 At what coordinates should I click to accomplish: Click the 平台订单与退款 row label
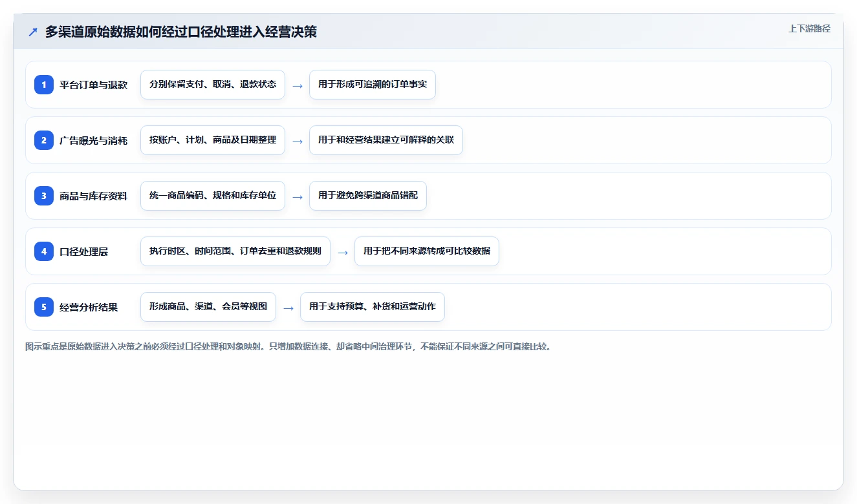click(x=94, y=85)
